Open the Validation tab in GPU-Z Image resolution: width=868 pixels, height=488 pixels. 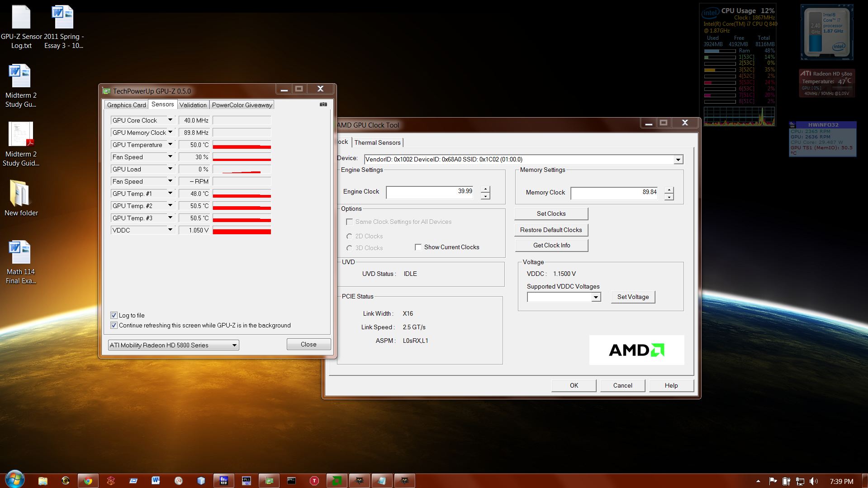193,105
